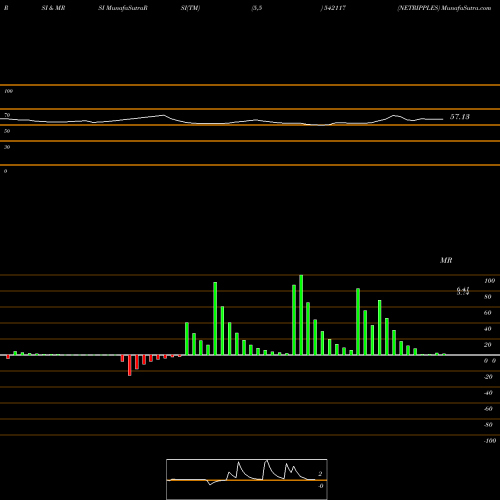
Task: Click the MR heading above the histogram
Action: 446,260
